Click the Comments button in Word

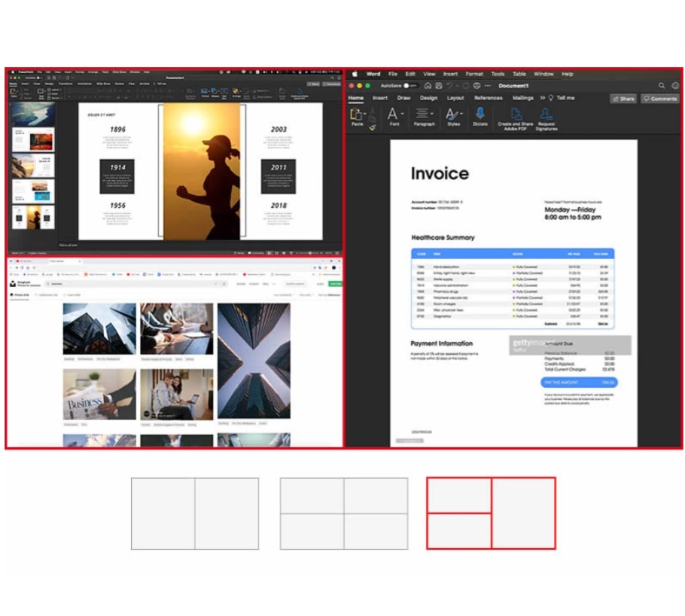coord(660,99)
